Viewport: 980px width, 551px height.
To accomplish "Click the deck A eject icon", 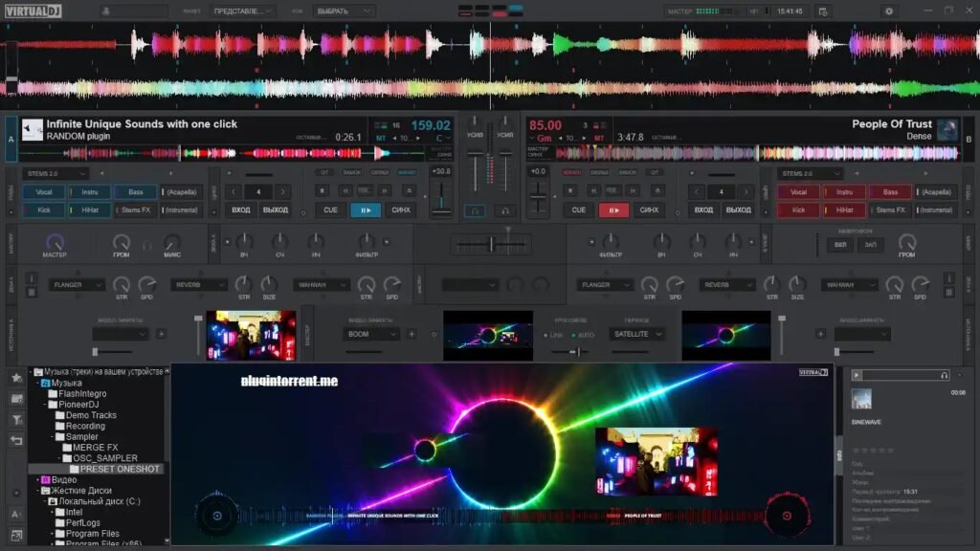I will click(x=409, y=190).
